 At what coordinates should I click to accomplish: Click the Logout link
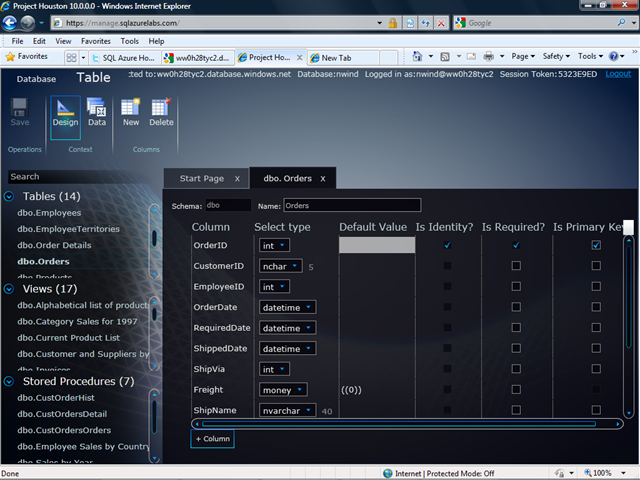pyautogui.click(x=618, y=74)
